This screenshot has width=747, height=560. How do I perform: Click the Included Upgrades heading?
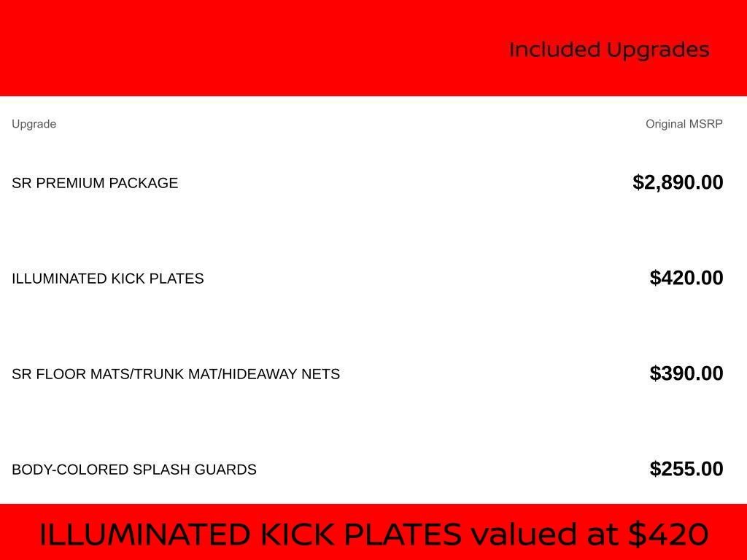[609, 50]
